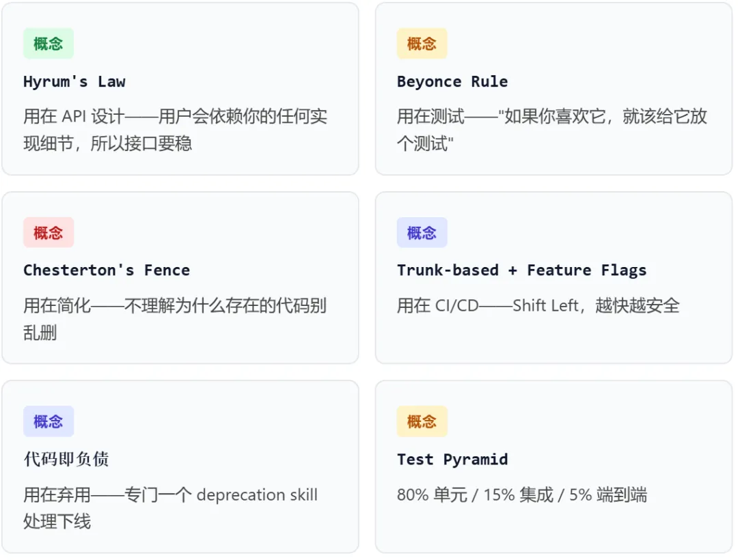The height and width of the screenshot is (560, 738).
Task: Click the API 设计 description under Hyrum's Law
Action: tap(175, 130)
